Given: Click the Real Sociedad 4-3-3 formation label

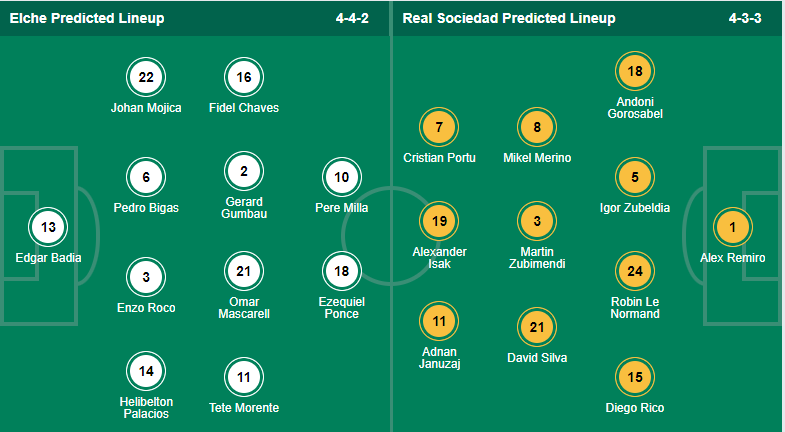Looking at the screenshot, I should 745,19.
